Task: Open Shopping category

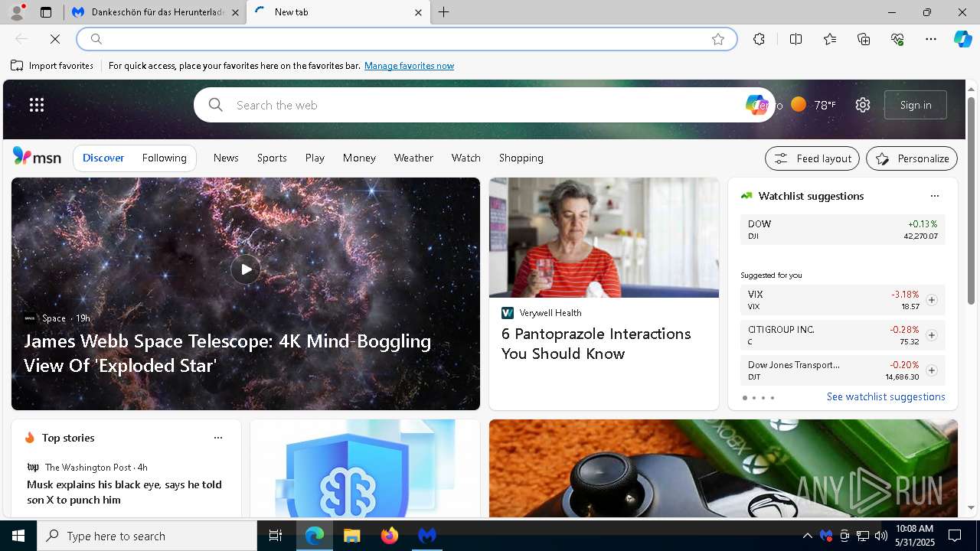Action: point(521,158)
